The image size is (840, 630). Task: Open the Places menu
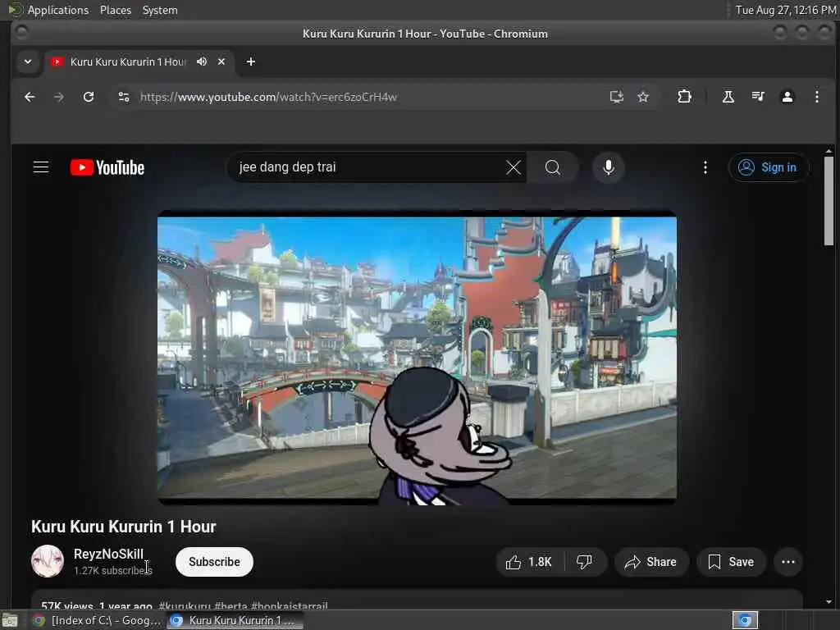pos(115,10)
